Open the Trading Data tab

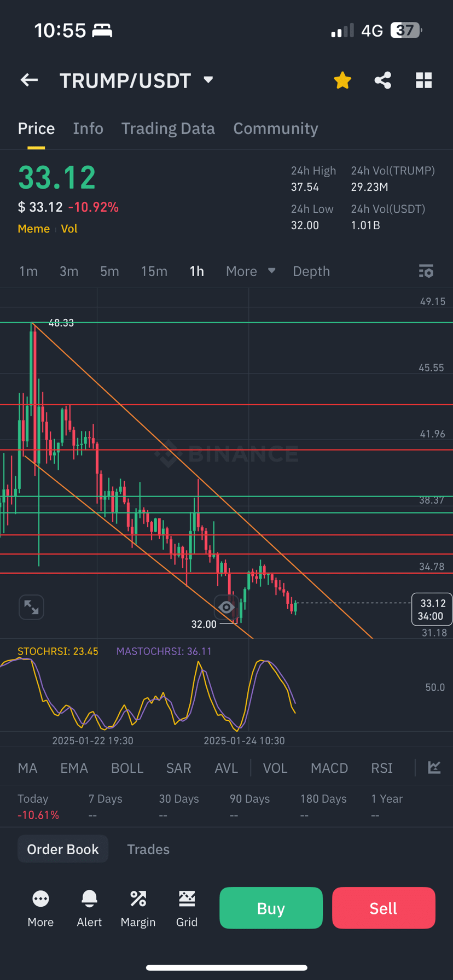tap(168, 129)
